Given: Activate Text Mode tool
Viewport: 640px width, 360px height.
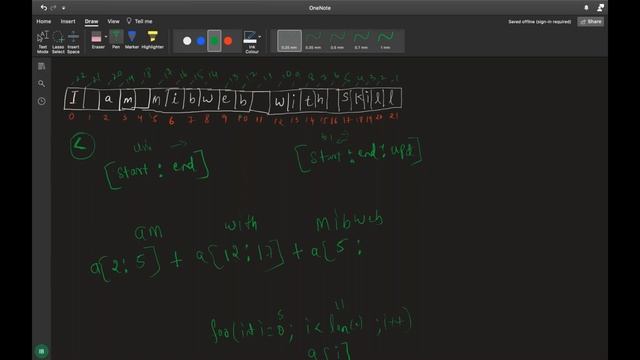Looking at the screenshot, I should click(42, 42).
